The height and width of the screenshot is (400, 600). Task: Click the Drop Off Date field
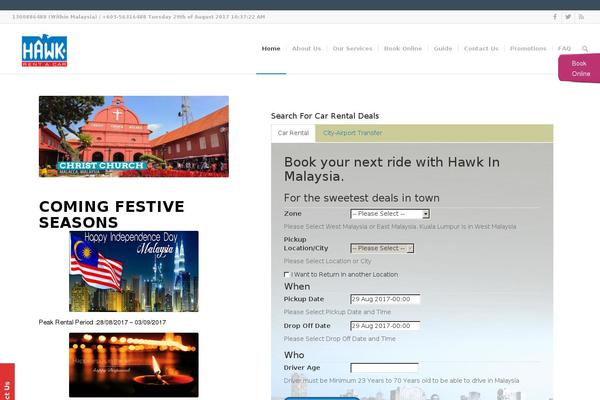(x=385, y=326)
